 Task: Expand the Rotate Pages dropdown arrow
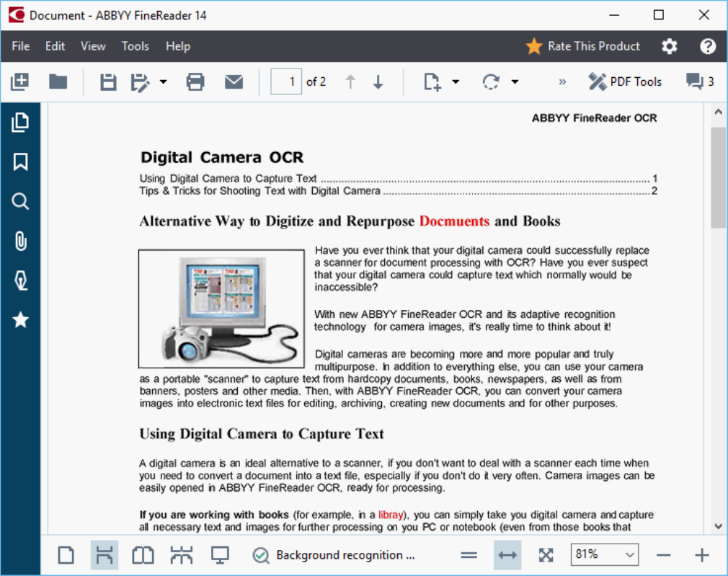pyautogui.click(x=515, y=81)
